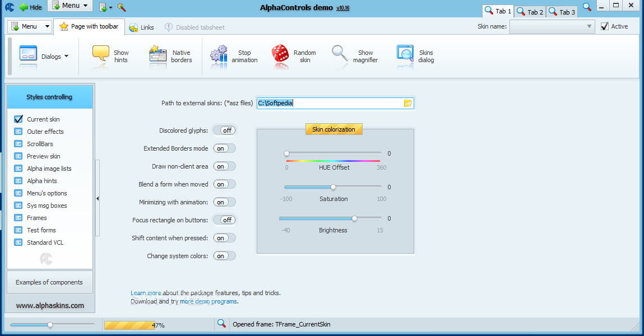Toggle Shift content when pressed switch
This screenshot has width=644, height=336.
click(x=224, y=238)
